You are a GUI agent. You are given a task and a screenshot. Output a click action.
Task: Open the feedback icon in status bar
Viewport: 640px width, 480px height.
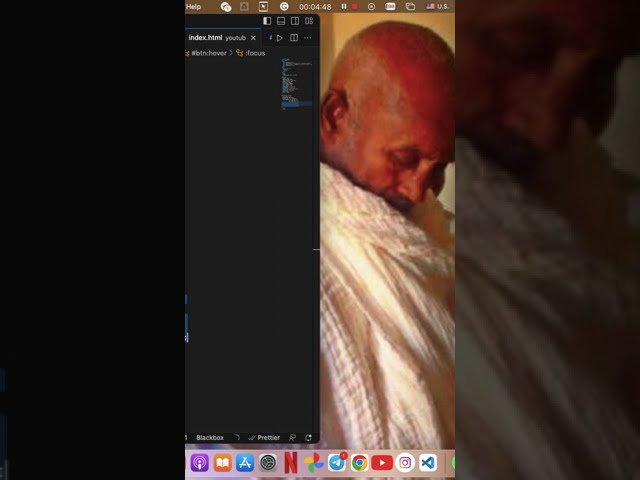tap(292, 438)
